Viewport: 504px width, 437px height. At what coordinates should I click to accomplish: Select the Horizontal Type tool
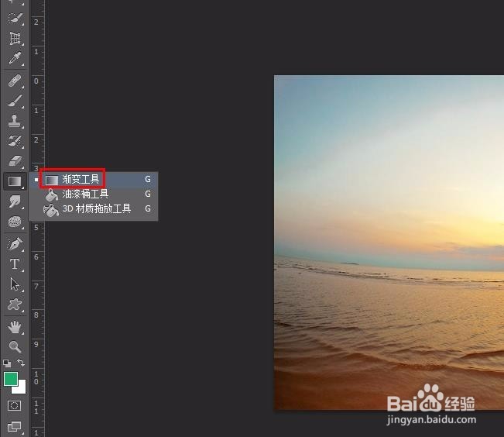pos(15,264)
